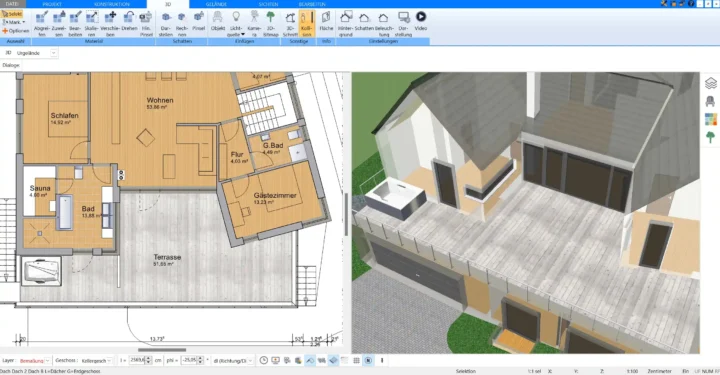Open the 3D-Schnitt tool
720x375 pixels.
pos(290,24)
